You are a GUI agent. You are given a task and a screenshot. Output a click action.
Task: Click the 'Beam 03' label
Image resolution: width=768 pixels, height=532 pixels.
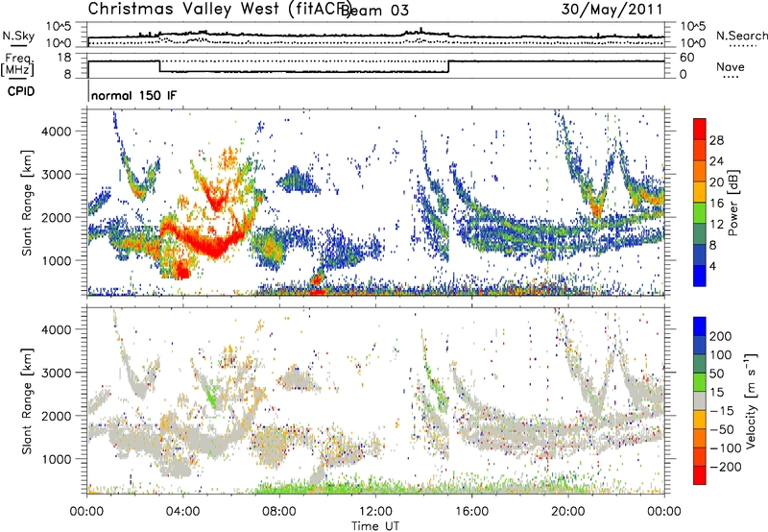pyautogui.click(x=374, y=11)
